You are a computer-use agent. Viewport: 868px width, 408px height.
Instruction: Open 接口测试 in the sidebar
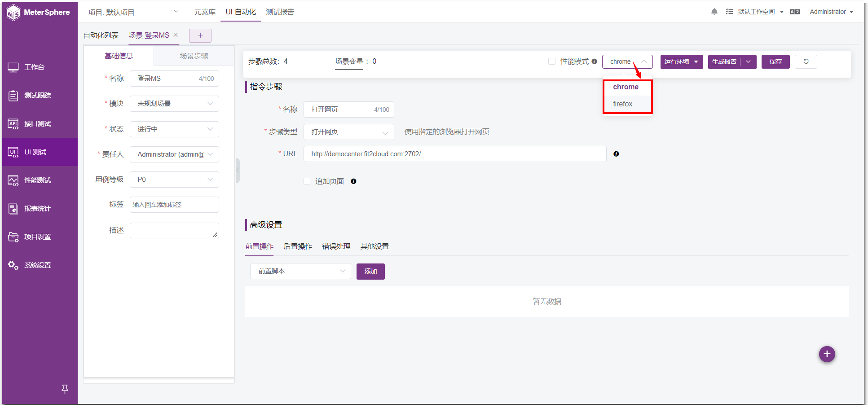(x=40, y=124)
